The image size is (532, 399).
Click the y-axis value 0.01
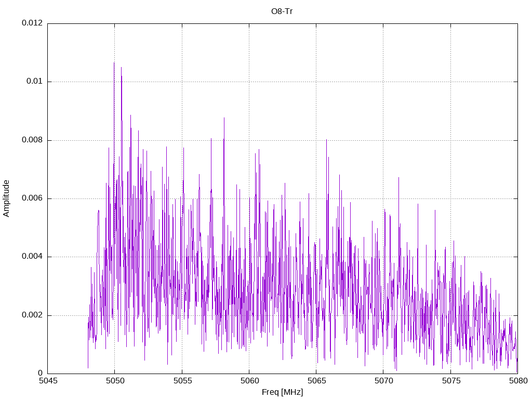[35, 82]
